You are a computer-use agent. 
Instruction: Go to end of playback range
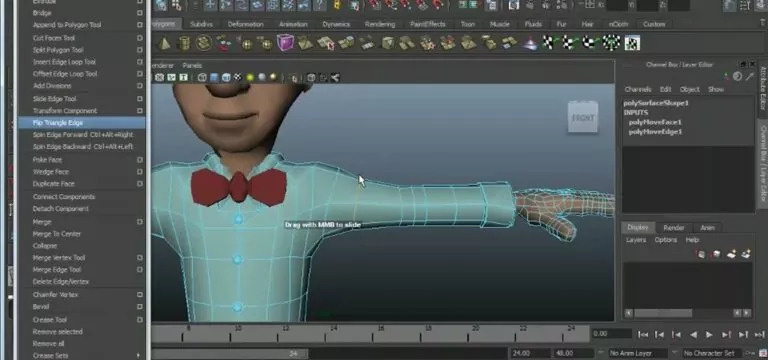[760, 335]
